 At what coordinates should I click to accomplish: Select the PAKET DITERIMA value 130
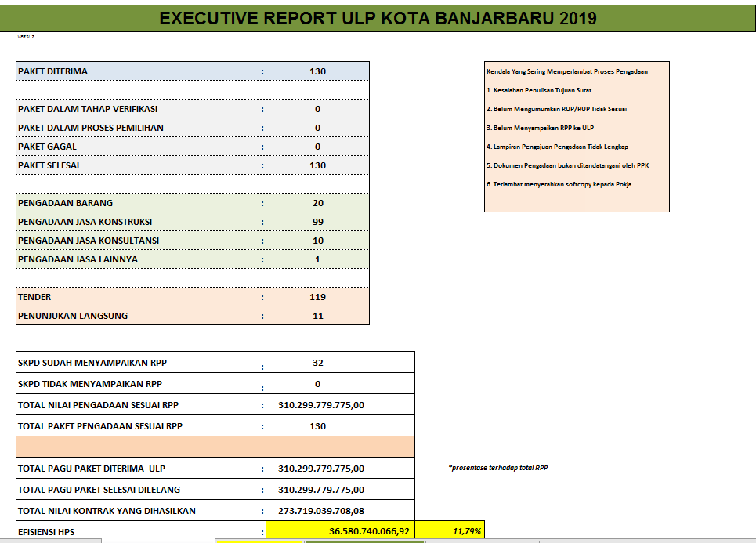(317, 71)
